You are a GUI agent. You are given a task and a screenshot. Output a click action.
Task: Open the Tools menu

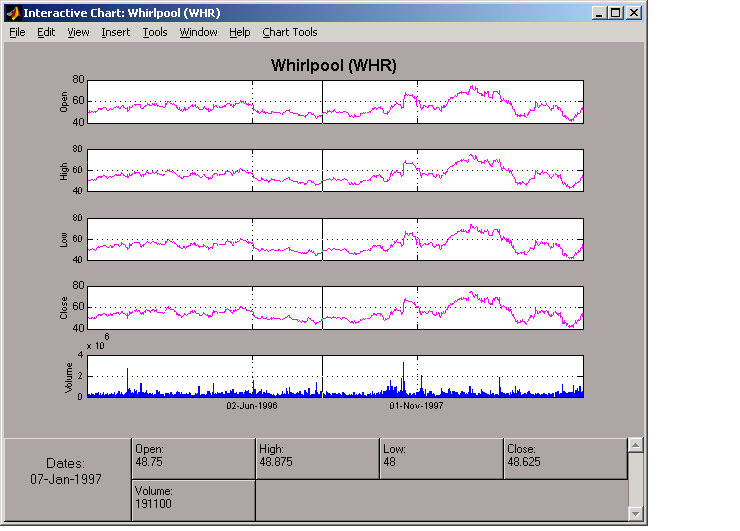pos(155,32)
